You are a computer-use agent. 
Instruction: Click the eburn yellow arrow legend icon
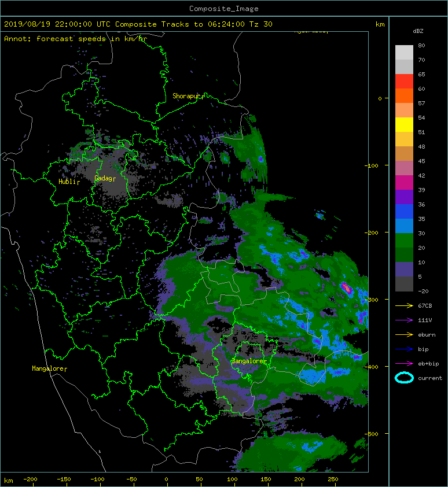[404, 334]
